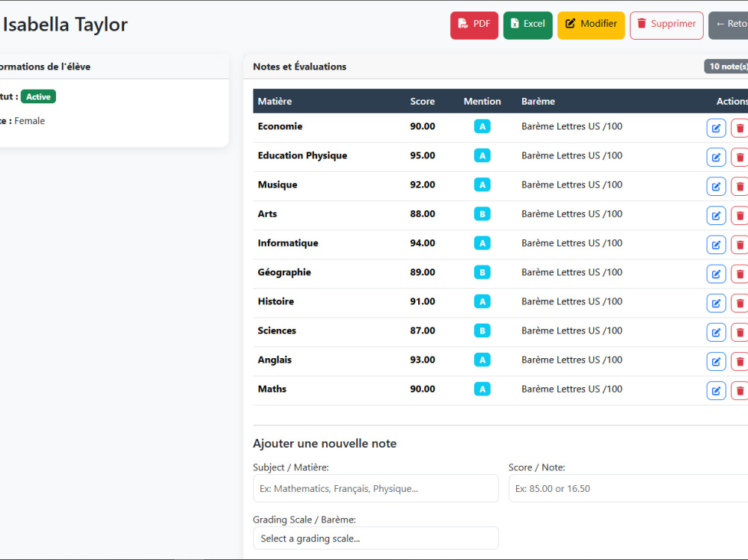Delete the Education Physique grade

(740, 157)
